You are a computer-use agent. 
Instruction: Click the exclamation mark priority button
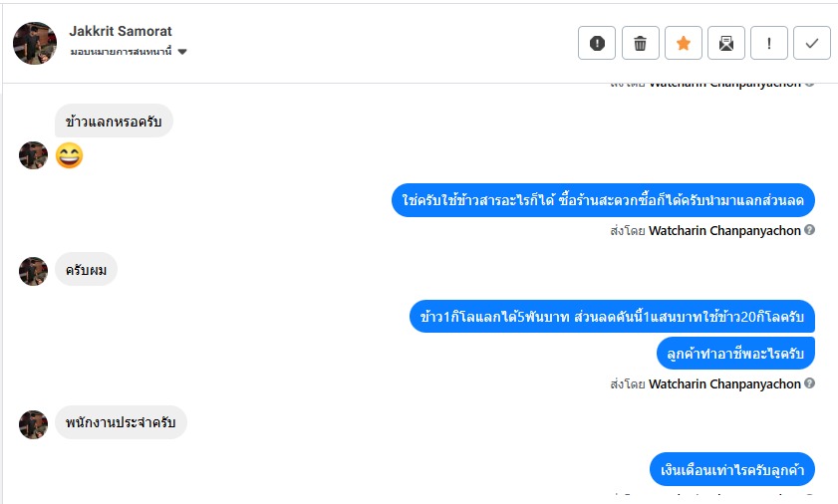click(768, 43)
